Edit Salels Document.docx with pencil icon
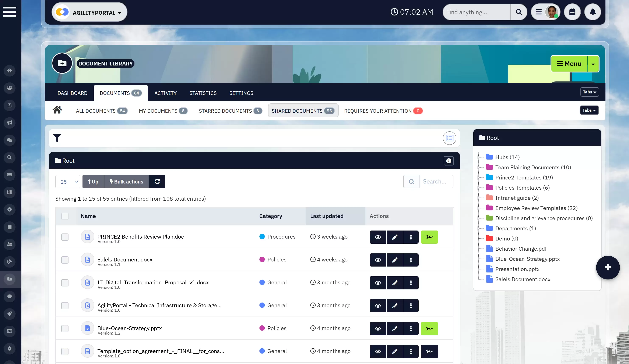 395,260
